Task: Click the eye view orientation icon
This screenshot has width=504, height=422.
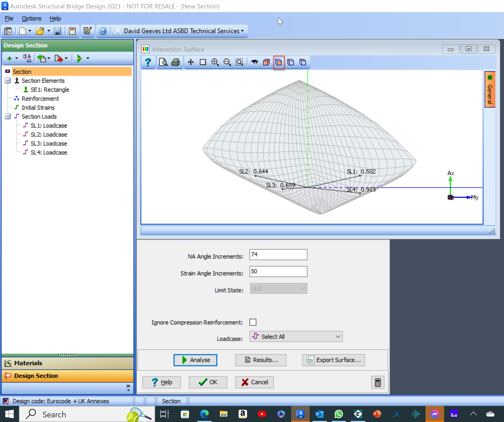Action: coord(254,62)
